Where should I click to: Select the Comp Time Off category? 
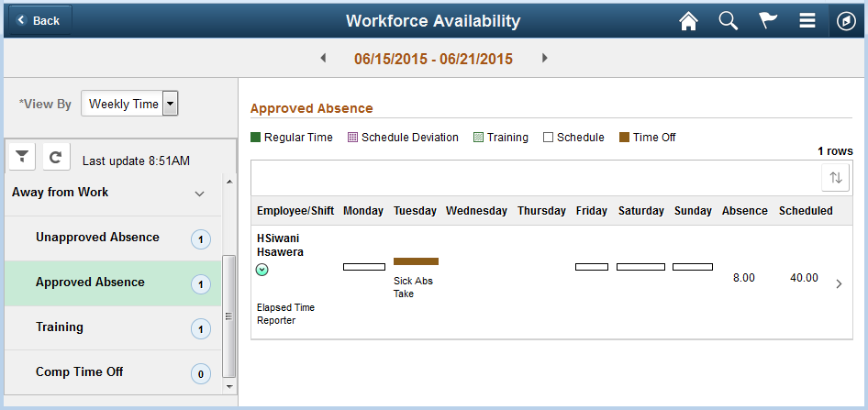[113, 372]
